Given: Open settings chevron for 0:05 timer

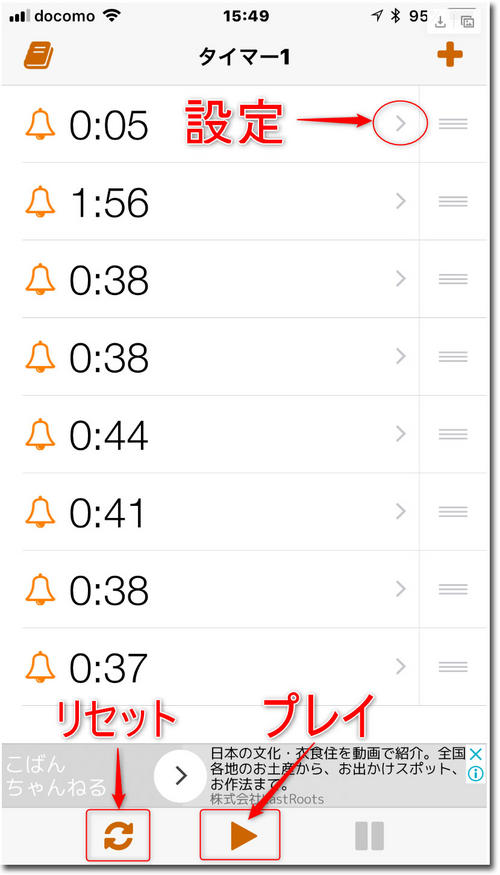Looking at the screenshot, I should point(400,124).
